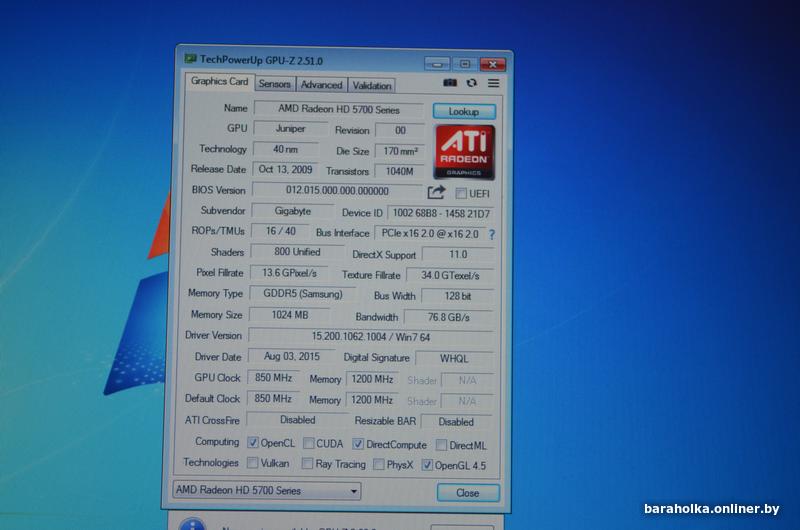Click the Default Clock value 850 MHz
Viewport: 800px width, 530px height.
click(273, 398)
